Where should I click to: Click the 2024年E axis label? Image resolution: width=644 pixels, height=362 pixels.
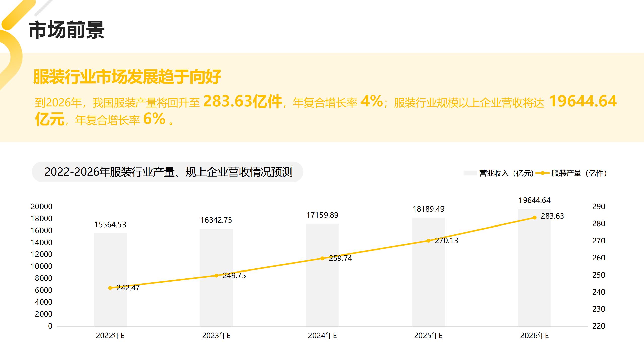[x=322, y=336]
